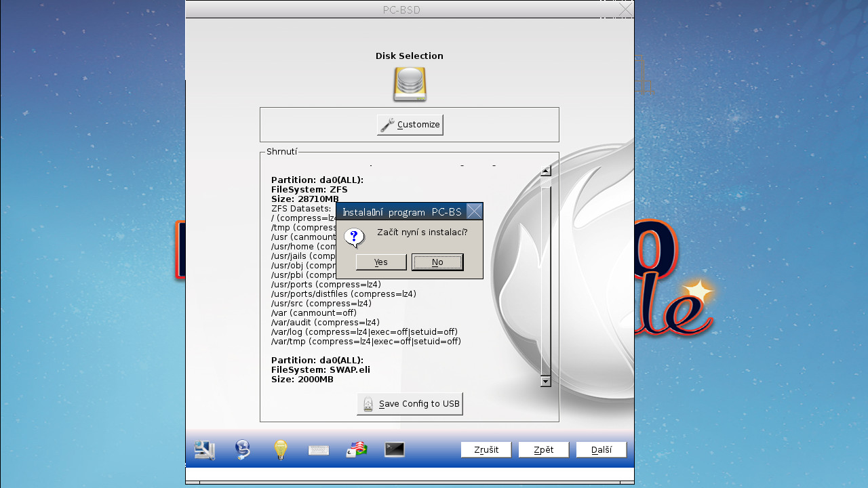Screen dimensions: 868x488
Task: Close the PC-BSD installer window
Action: (x=626, y=9)
